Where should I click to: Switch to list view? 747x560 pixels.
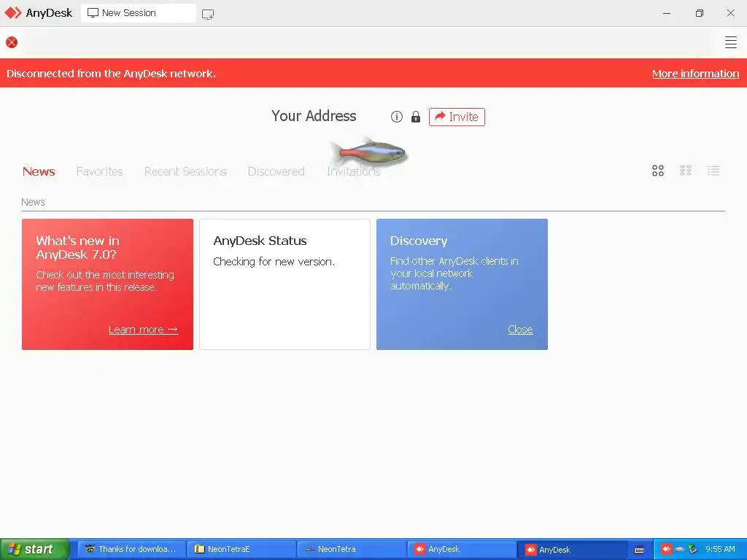coord(713,171)
